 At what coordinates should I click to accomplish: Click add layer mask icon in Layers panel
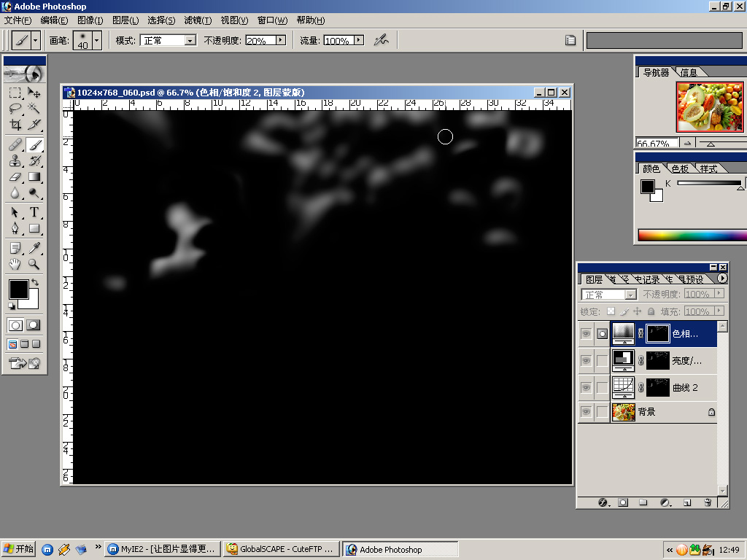tap(623, 502)
